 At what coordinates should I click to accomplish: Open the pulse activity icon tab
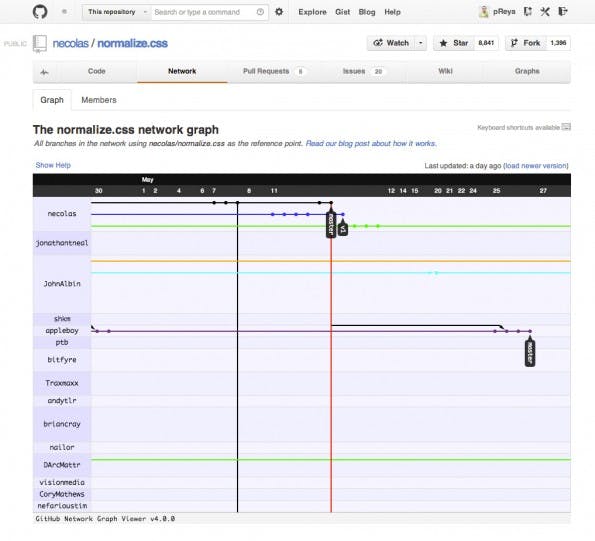[x=44, y=72]
